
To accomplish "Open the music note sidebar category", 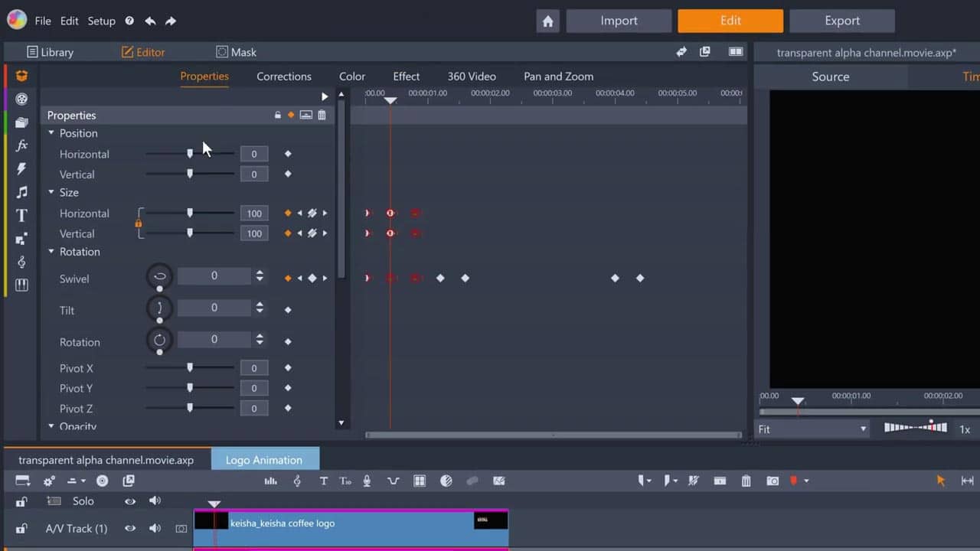I will [21, 192].
